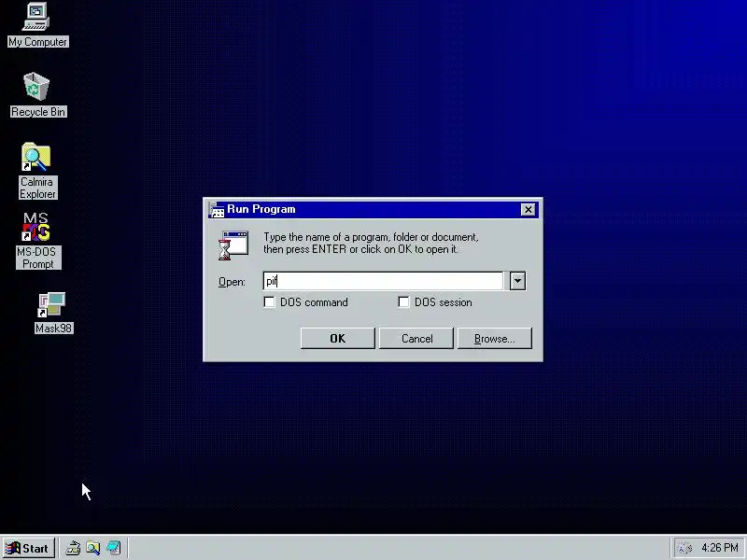Cancel the Run Program dialog

416,338
